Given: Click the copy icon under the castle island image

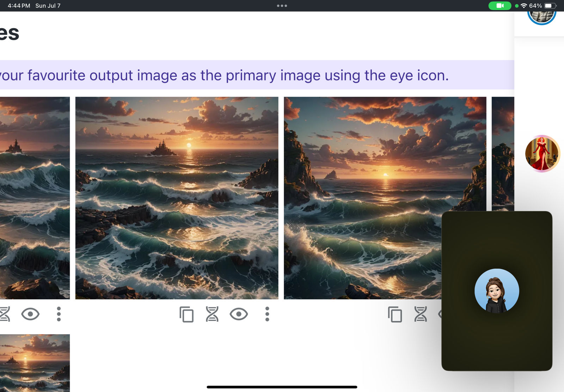Looking at the screenshot, I should click(186, 314).
